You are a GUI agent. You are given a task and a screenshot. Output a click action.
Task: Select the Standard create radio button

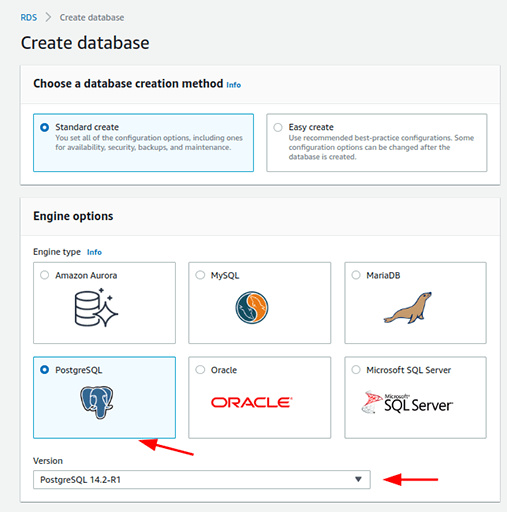(44, 127)
